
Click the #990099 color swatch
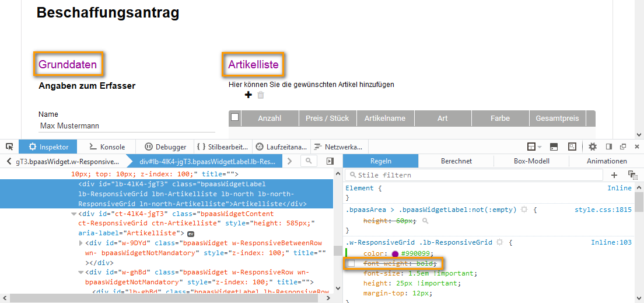(395, 254)
